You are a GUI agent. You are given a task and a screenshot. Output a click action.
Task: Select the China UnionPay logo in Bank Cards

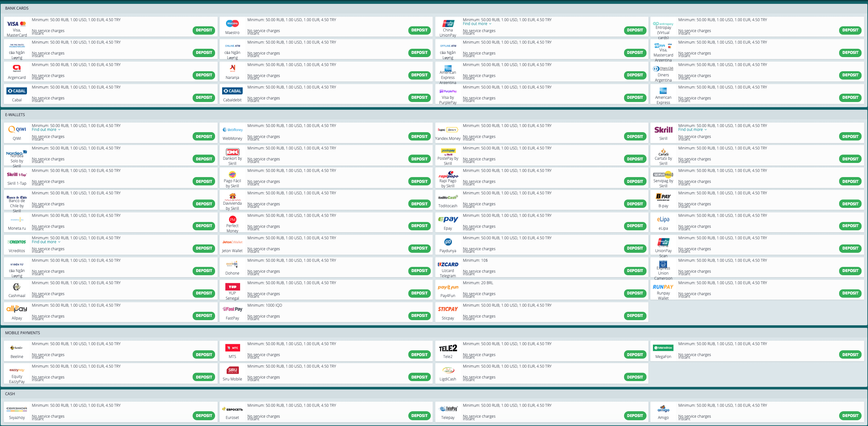(448, 23)
